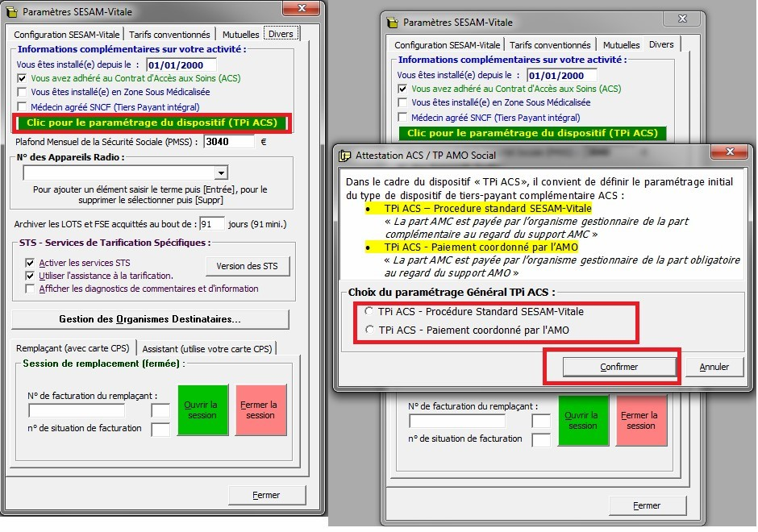Toggle Zone Sous Médicalisée checkbox in right window

point(402,102)
